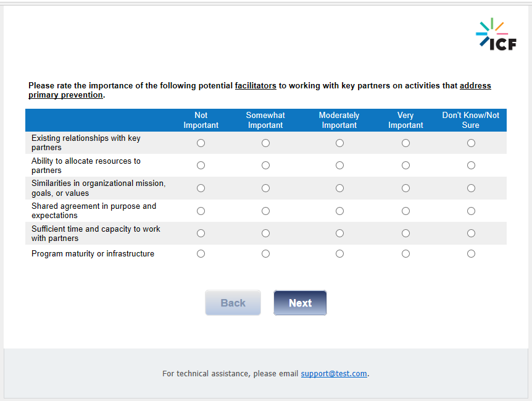The width and height of the screenshot is (532, 401).
Task: Select Very Important for Shared agreement
Action: [405, 211]
